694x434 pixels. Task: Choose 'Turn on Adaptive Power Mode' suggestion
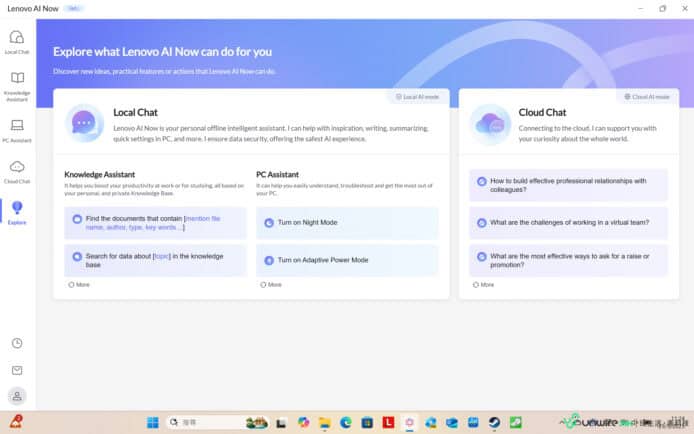pyautogui.click(x=347, y=260)
